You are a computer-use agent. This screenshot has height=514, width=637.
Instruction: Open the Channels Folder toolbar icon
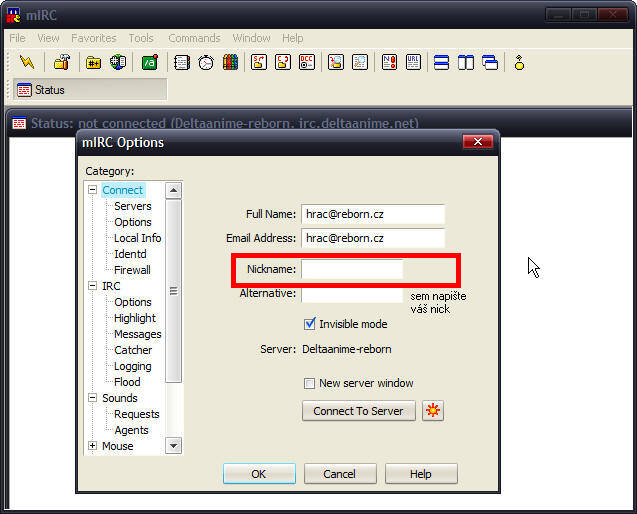pyautogui.click(x=93, y=62)
